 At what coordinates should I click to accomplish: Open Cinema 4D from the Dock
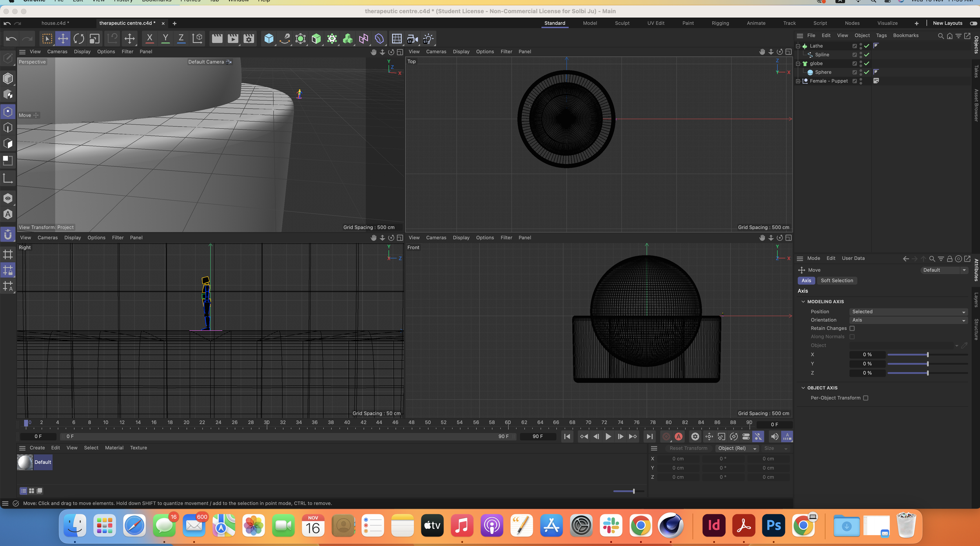point(670,525)
